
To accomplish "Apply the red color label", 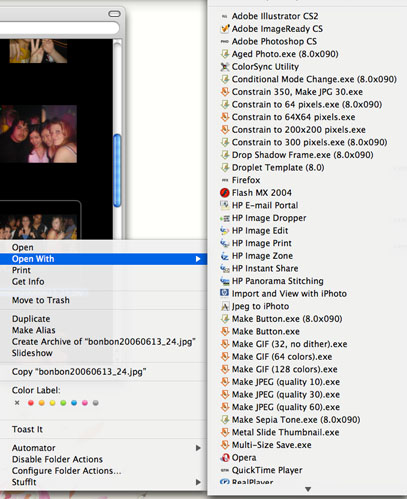I will click(31, 403).
